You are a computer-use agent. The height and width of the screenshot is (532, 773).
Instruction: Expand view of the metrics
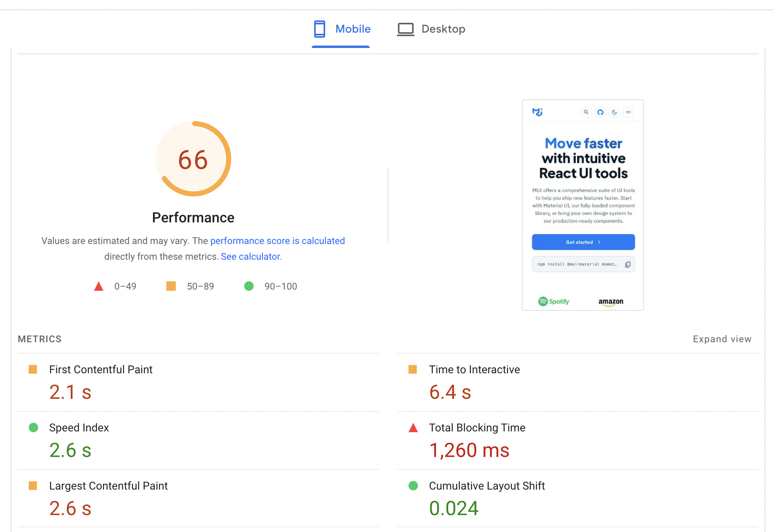click(x=722, y=339)
